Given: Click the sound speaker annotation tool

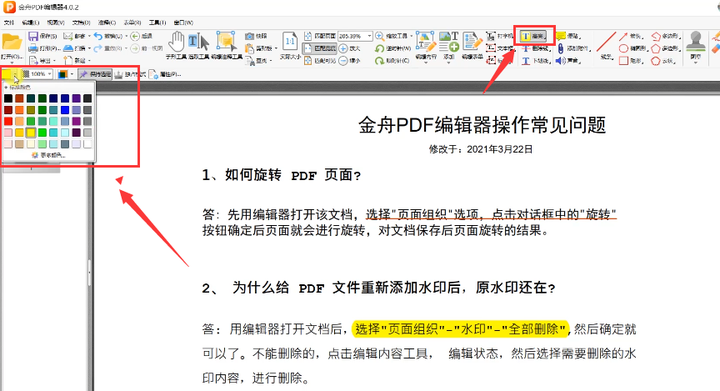Looking at the screenshot, I should click(x=561, y=61).
